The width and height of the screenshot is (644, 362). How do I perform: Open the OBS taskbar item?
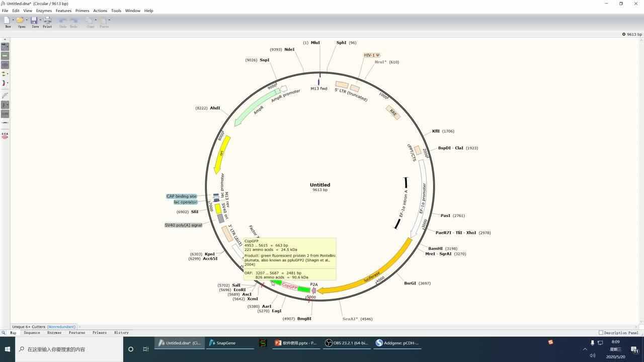pos(347,343)
